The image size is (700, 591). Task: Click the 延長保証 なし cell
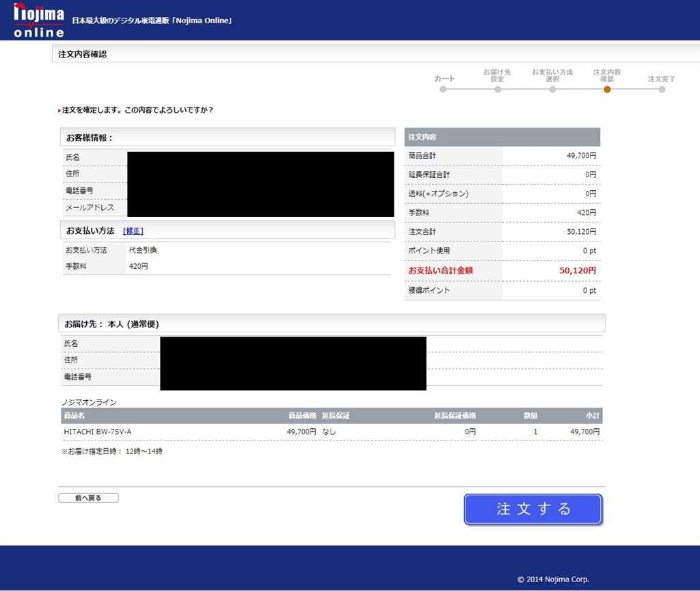coord(329,432)
